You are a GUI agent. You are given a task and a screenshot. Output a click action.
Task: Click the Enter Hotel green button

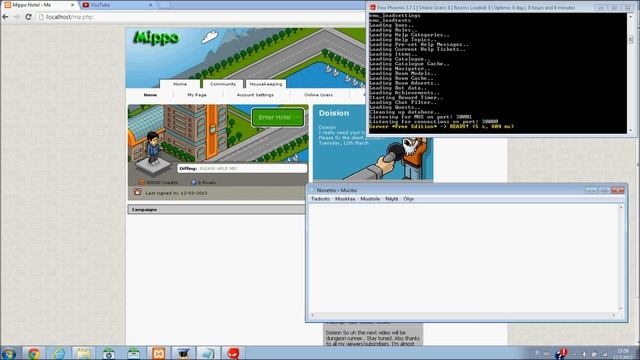pos(278,117)
